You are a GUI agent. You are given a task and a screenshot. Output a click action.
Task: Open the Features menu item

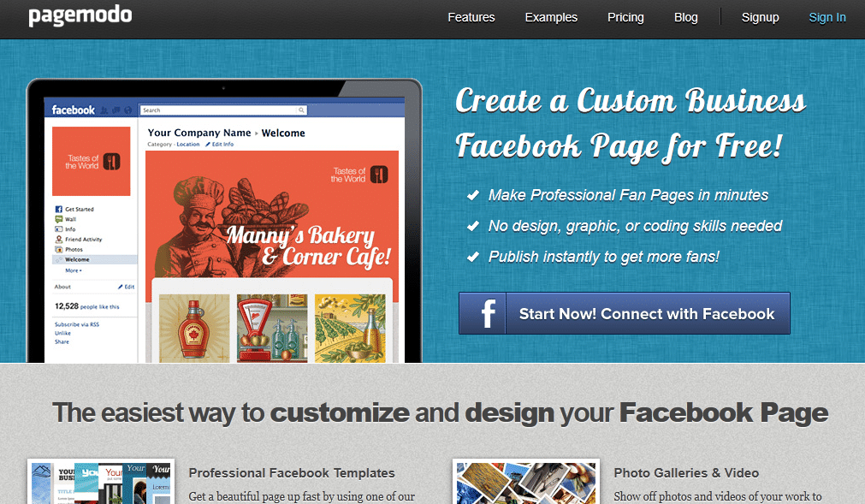click(x=471, y=17)
